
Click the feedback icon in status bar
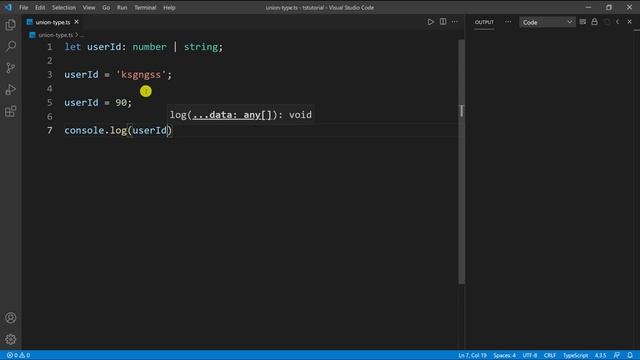pos(617,355)
